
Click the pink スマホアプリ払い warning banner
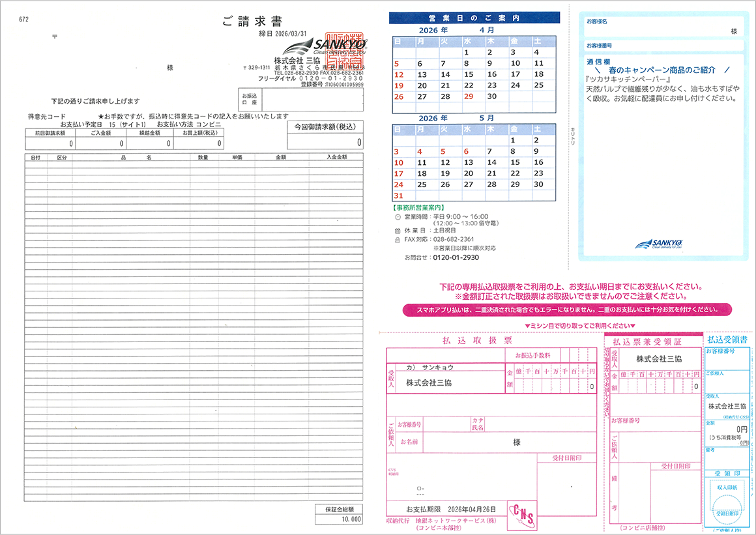point(567,310)
